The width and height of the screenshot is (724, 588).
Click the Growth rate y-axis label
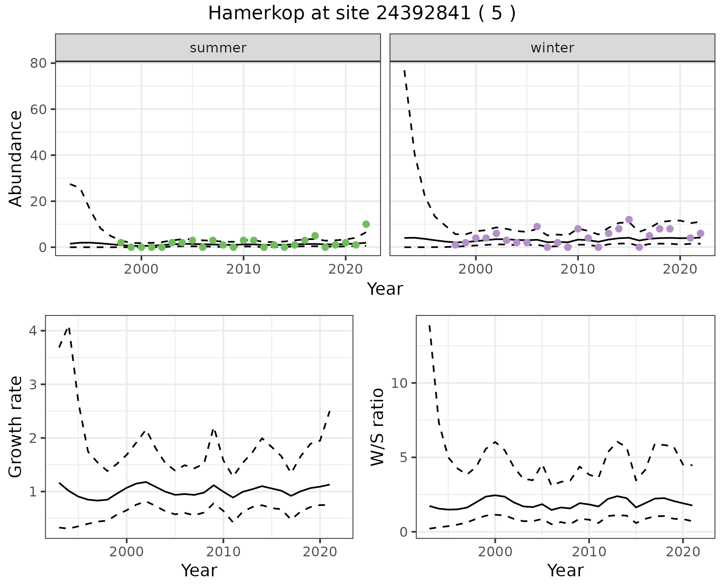pos(15,427)
